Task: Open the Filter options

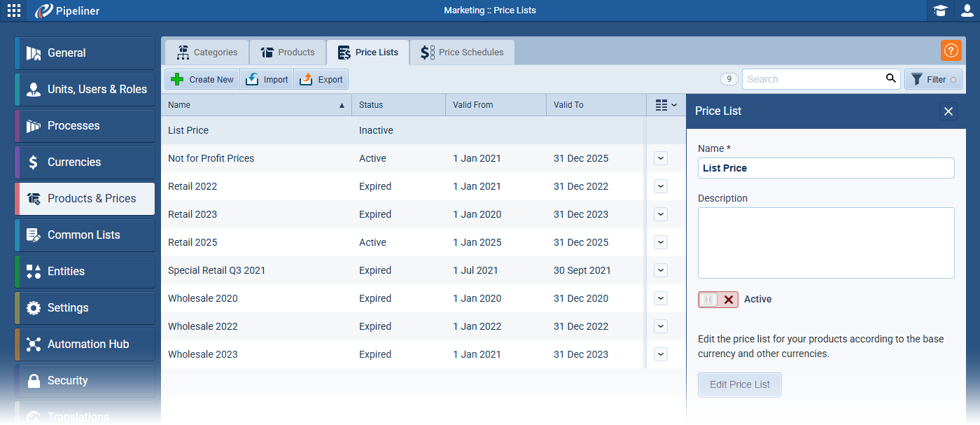Action: click(x=933, y=79)
